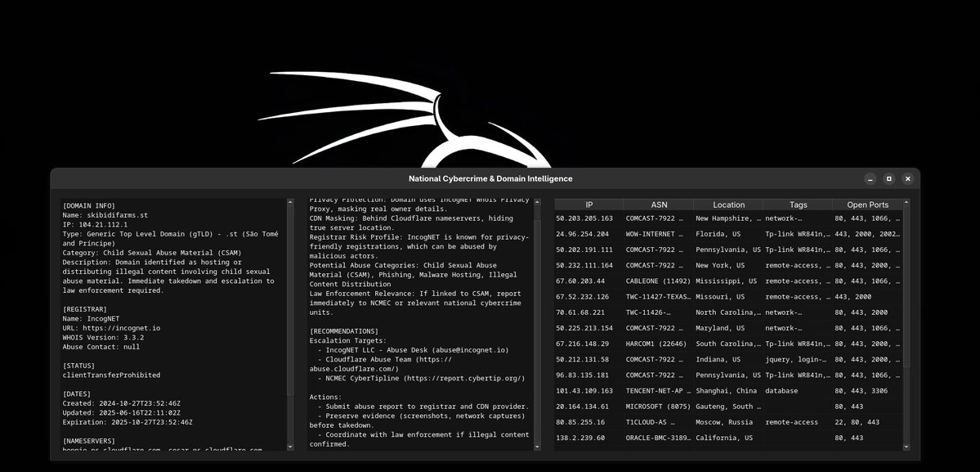Sort table by the Tags column header
Image resolution: width=980 pixels, height=472 pixels.
point(798,205)
